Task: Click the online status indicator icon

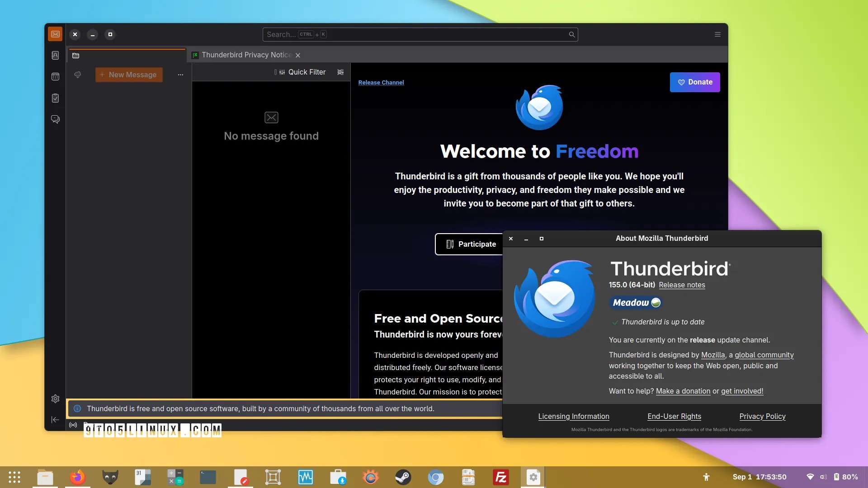Action: 73,425
